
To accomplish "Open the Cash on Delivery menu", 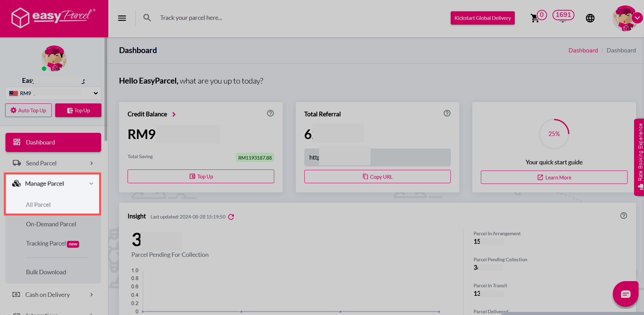I will pos(53,295).
